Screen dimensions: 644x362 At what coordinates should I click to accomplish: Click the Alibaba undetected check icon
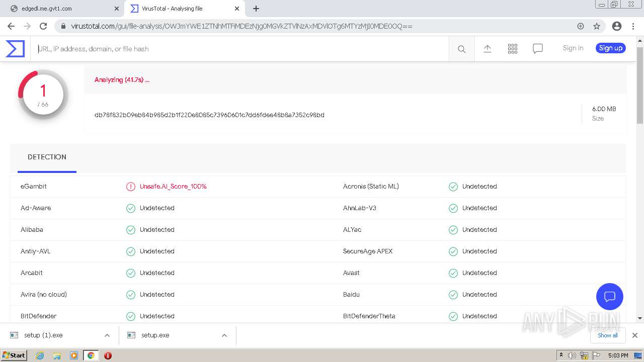[x=131, y=230]
